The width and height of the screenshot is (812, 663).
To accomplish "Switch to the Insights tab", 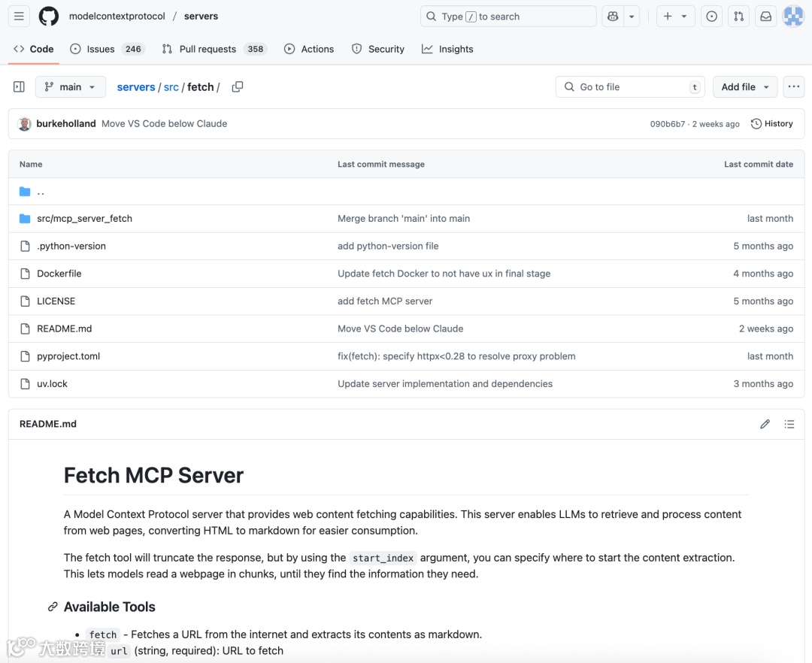I will 447,49.
